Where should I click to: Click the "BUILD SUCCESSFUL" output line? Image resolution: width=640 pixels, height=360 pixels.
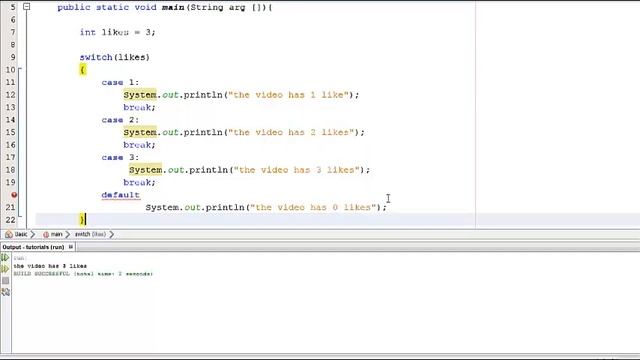pos(83,274)
